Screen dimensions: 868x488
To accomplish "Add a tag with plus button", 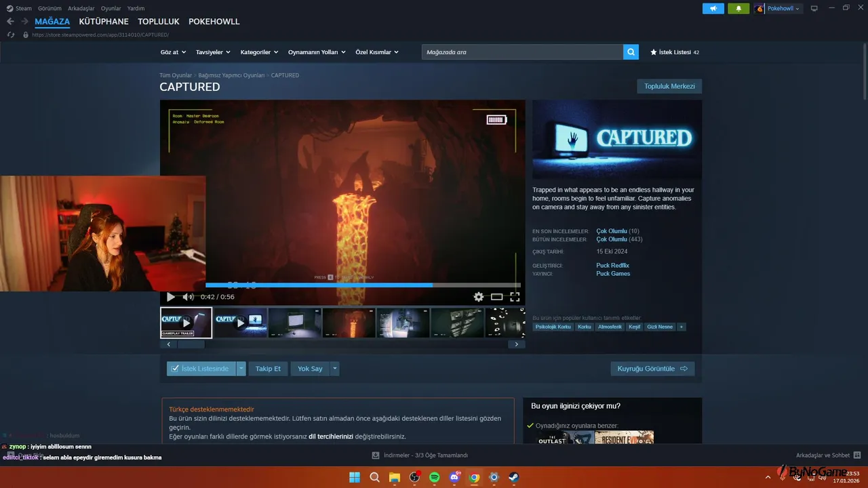I will point(682,327).
